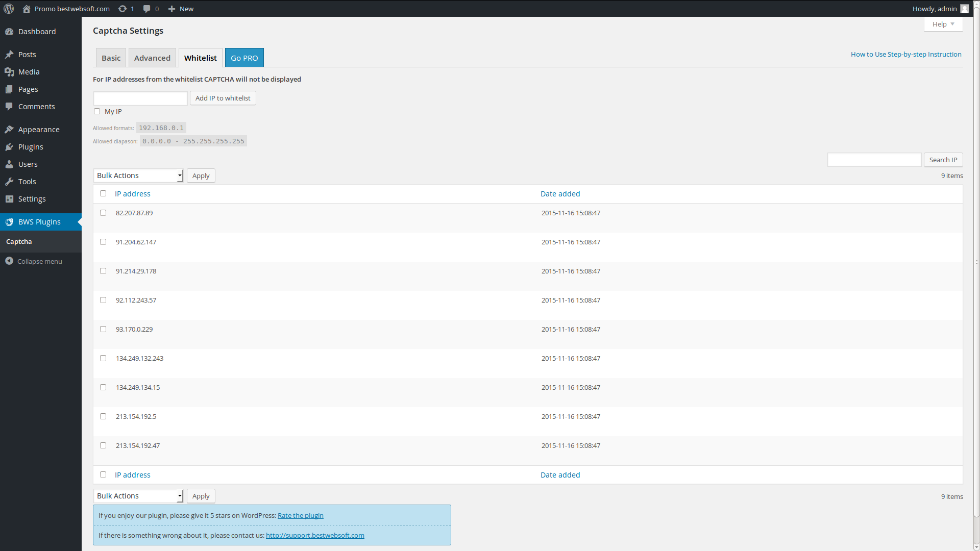Toggle select-all checkbox in table footer
This screenshot has width=980, height=551.
(103, 474)
